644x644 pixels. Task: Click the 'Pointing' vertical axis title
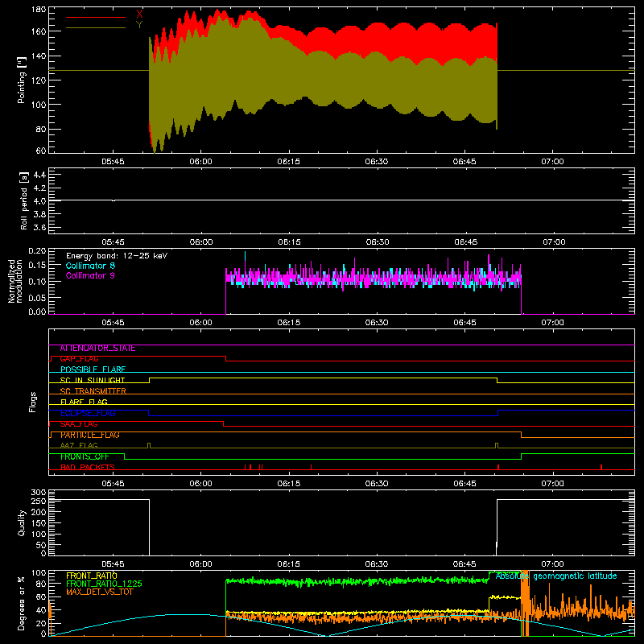(x=22, y=80)
